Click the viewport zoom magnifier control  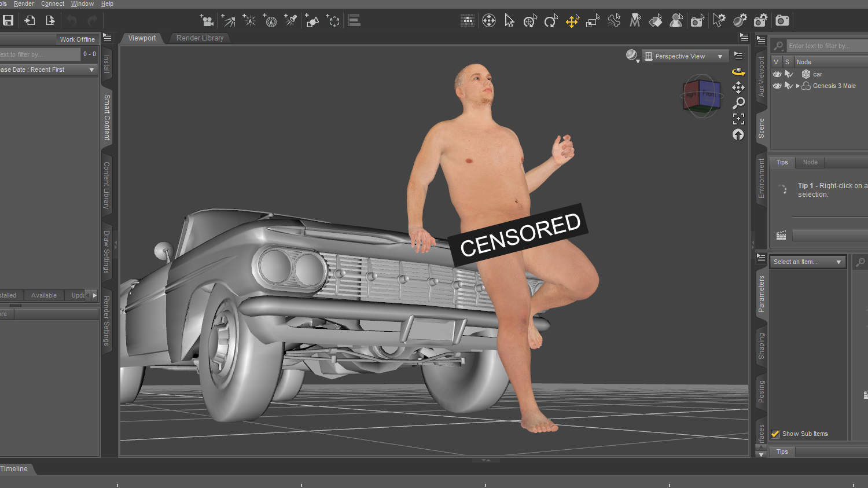click(x=738, y=102)
